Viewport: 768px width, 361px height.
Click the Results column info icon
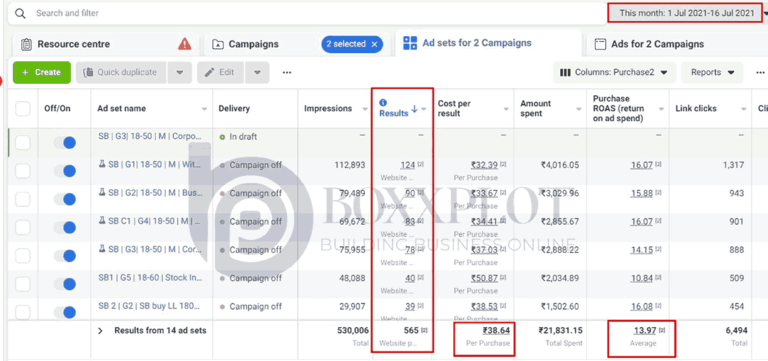pyautogui.click(x=383, y=102)
